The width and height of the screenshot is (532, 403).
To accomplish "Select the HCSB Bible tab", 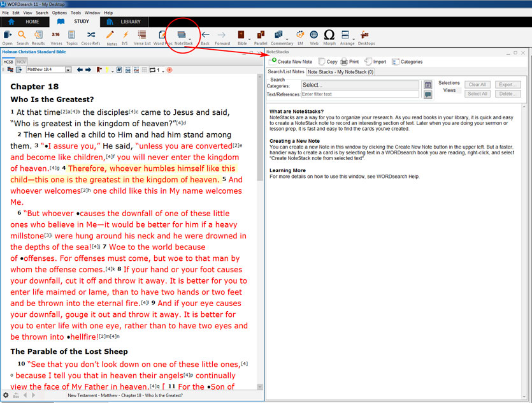I will click(8, 62).
